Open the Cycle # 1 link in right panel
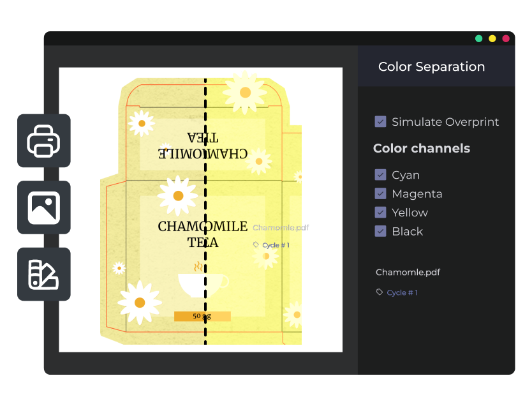Screen dimensions: 532x406 [x=403, y=292]
